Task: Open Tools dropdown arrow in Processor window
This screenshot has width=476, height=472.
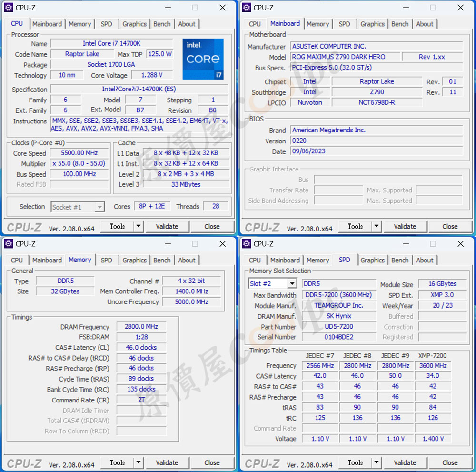Action: click(x=138, y=227)
